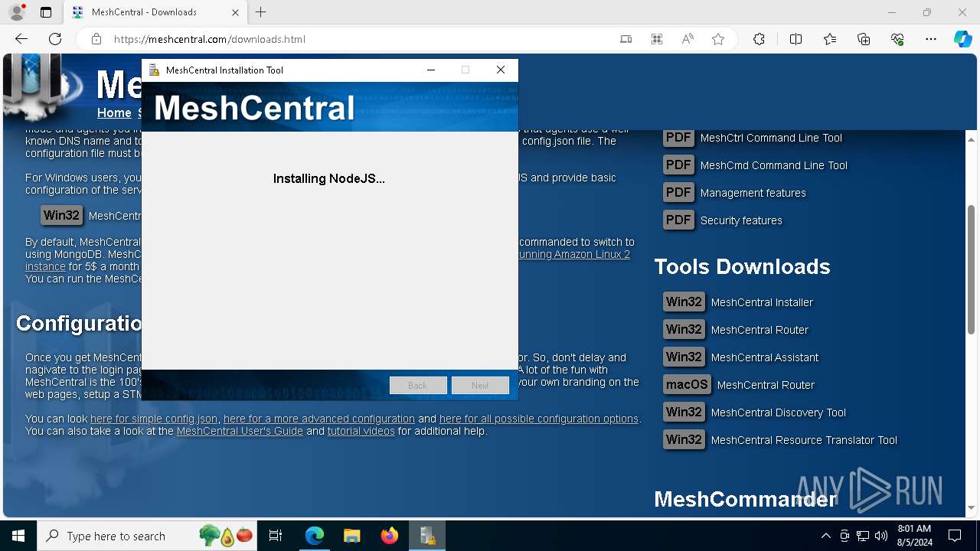Open the network tray icon

coord(863,536)
